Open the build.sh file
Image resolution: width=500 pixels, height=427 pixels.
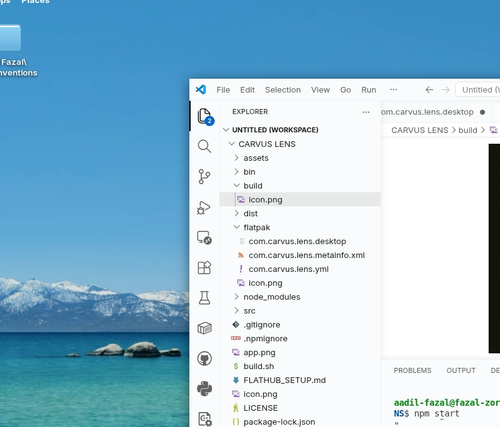pos(300,366)
